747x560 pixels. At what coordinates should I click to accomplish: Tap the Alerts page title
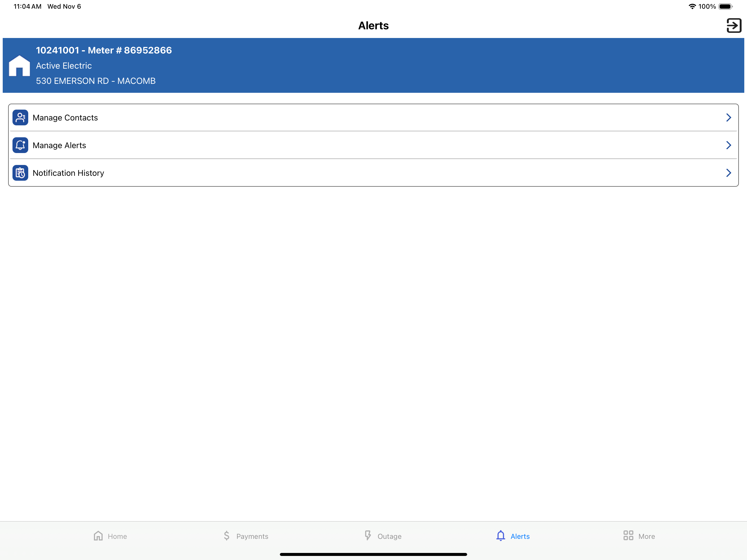(373, 26)
